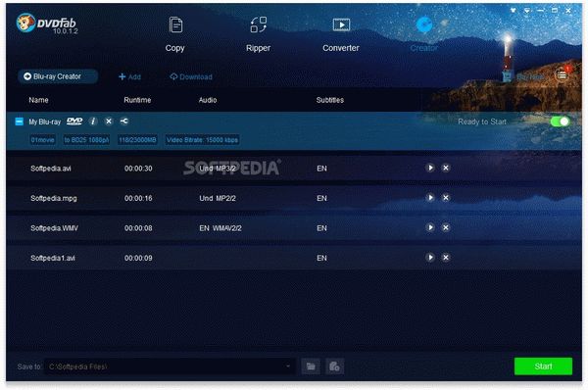Screen dimensions: 588x390
Task: Remove Softpedia.WMV from the list
Action: click(446, 227)
